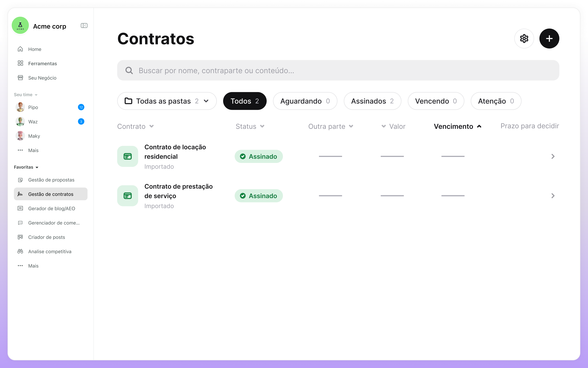The image size is (588, 368).
Task: Select the Atenção filter tab
Action: 496,101
